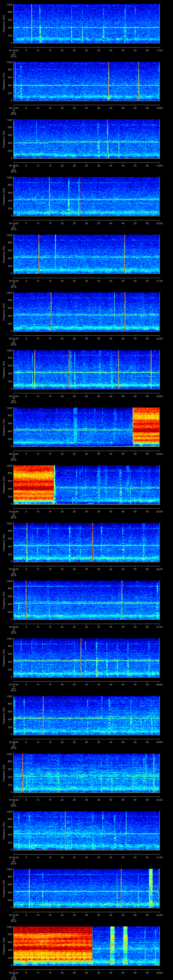This screenshot has height=980, width=173.
Task: Click the 23:00 end time label
Action: pos(159,396)
